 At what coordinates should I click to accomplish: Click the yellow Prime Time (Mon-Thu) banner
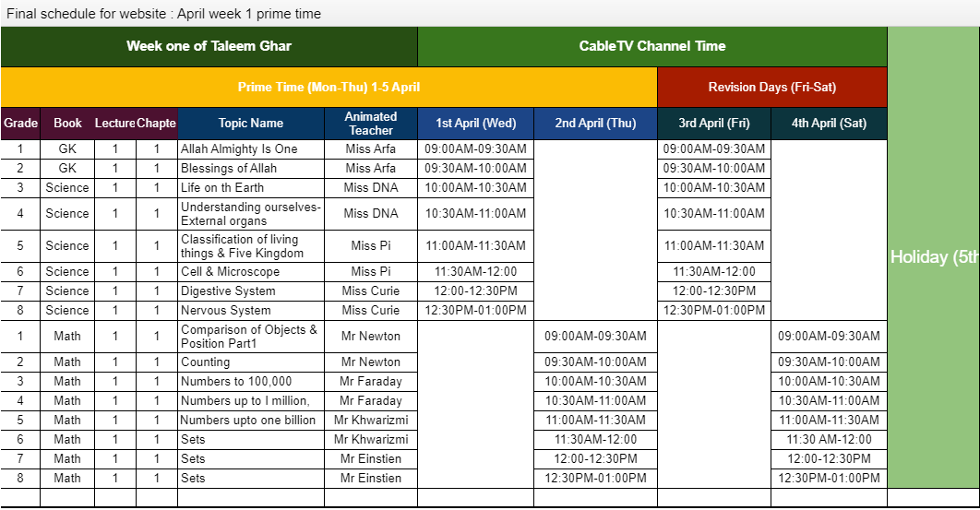[x=329, y=88]
